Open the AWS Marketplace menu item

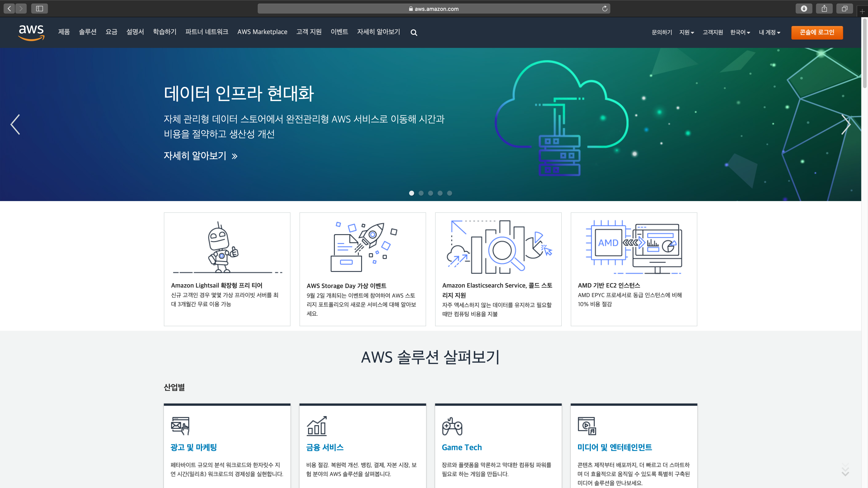pos(262,32)
